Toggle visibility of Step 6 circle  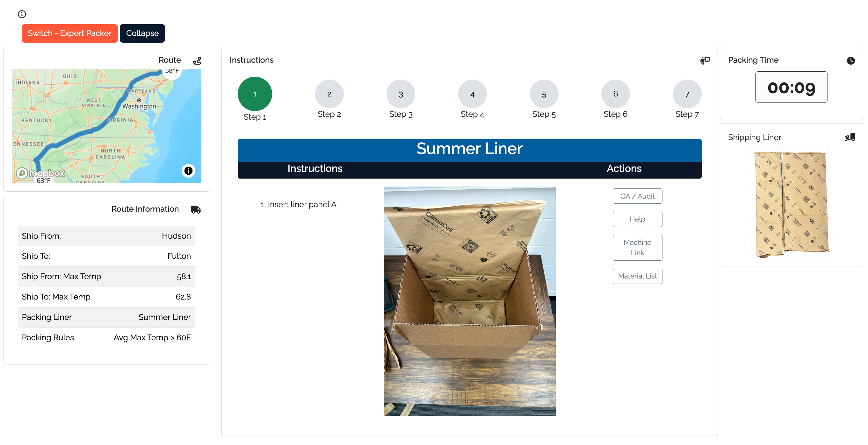click(615, 94)
